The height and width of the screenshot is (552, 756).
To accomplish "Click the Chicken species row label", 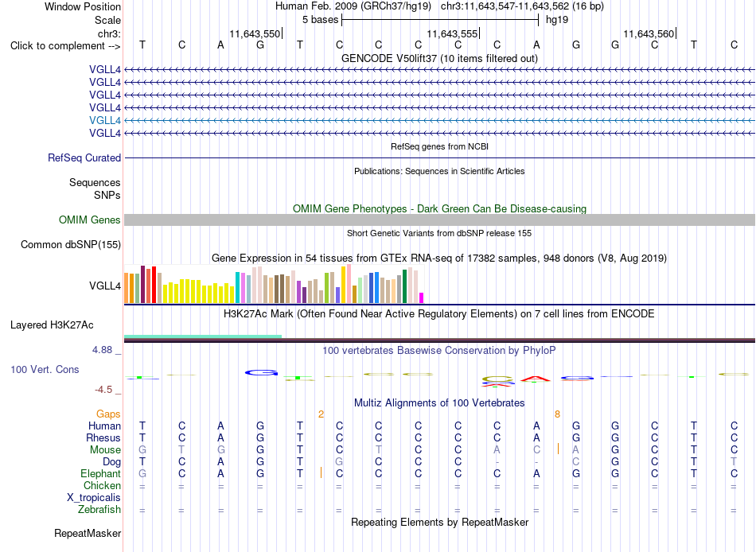I will coord(102,485).
